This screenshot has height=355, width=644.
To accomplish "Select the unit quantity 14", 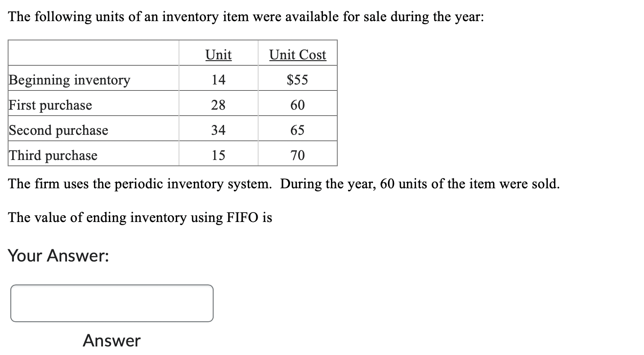I will [218, 80].
